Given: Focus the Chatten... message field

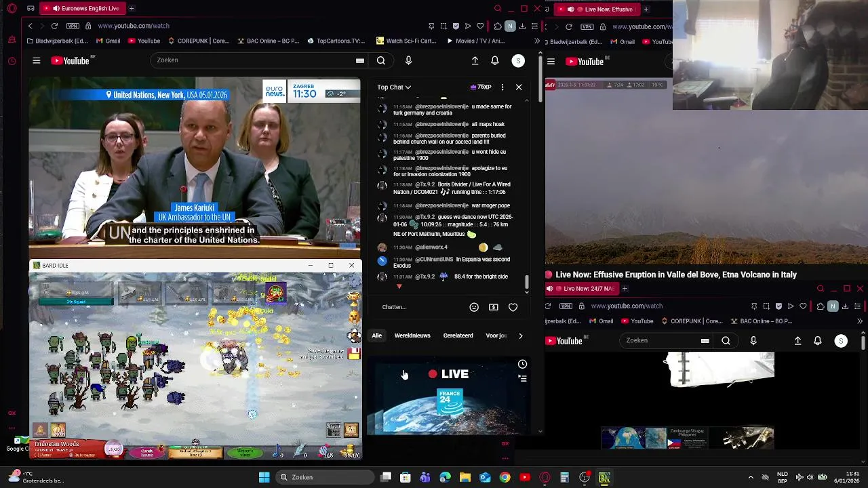Looking at the screenshot, I should (420, 307).
